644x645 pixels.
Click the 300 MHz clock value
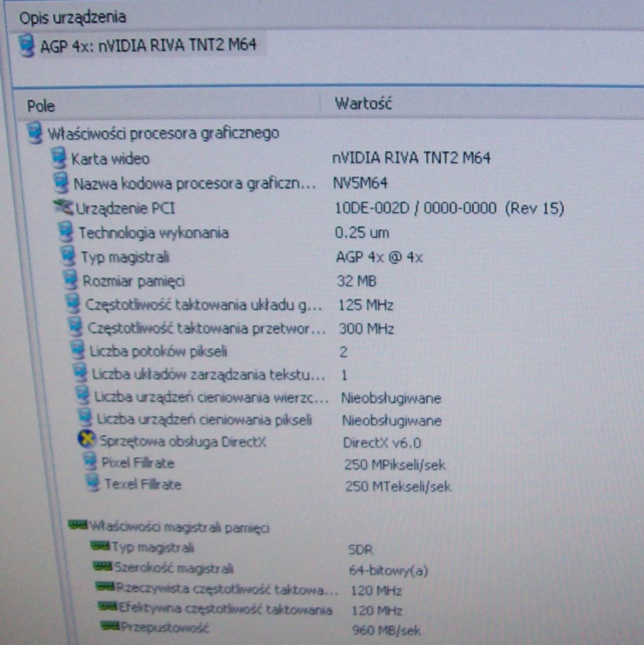tap(367, 329)
